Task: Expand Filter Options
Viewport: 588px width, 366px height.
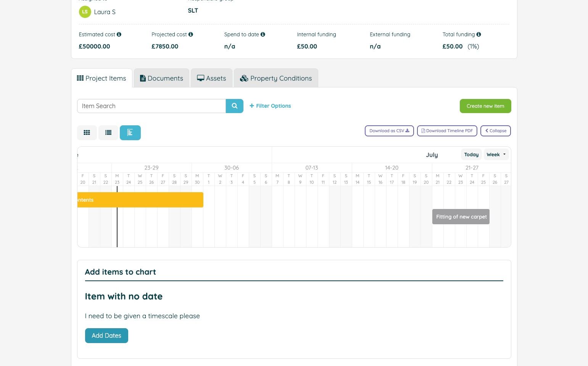Action: [x=270, y=106]
